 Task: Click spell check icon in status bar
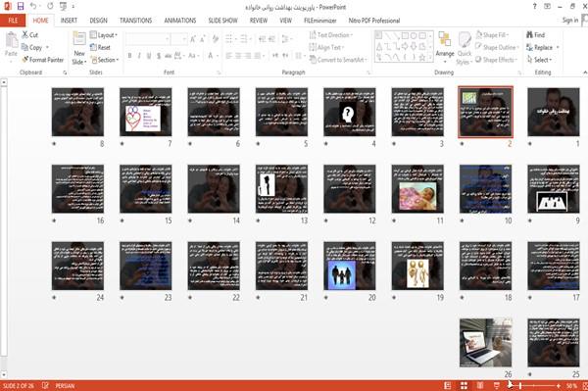coord(45,385)
